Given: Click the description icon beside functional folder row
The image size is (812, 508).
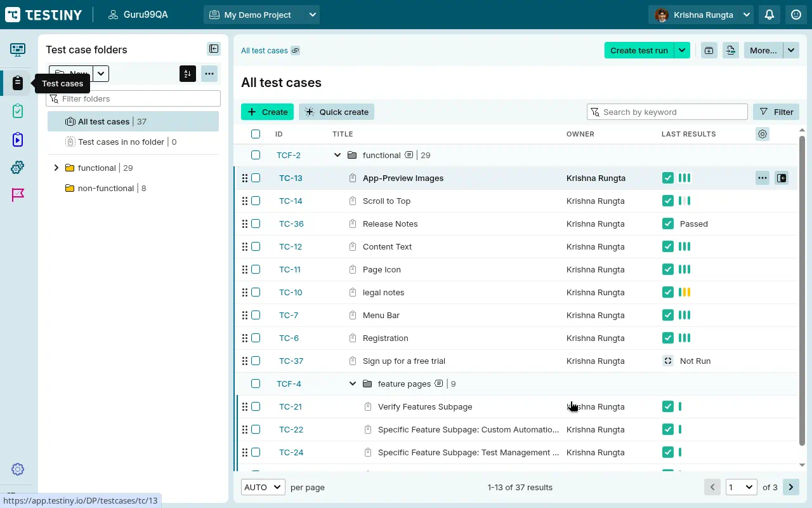Looking at the screenshot, I should [x=409, y=155].
